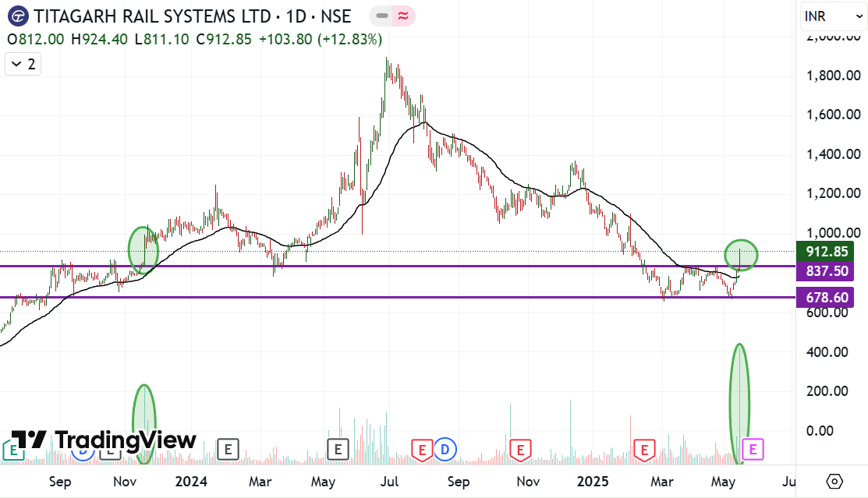
Task: Click the Titagarh Rail Systems logo icon
Action: [x=18, y=16]
